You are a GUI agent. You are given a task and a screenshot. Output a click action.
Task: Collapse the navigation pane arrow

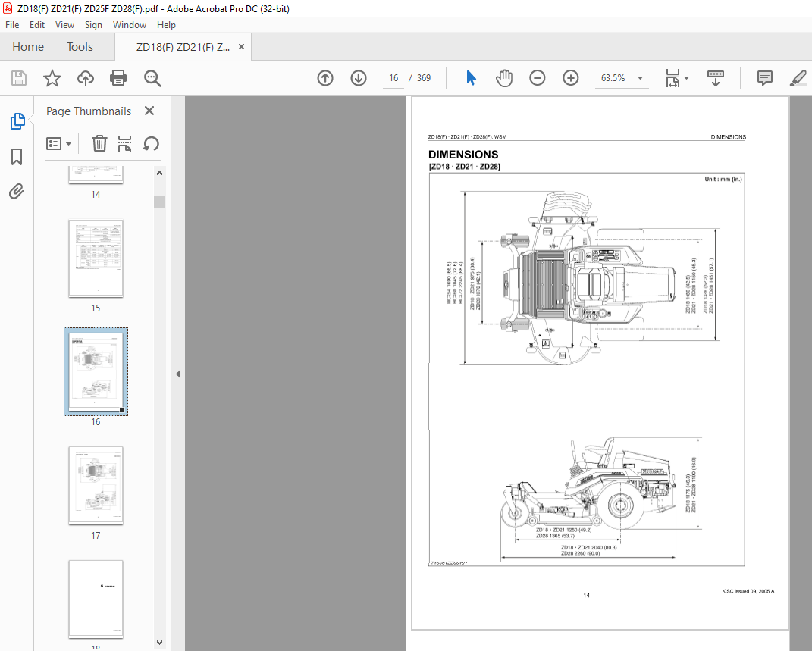[x=178, y=374]
